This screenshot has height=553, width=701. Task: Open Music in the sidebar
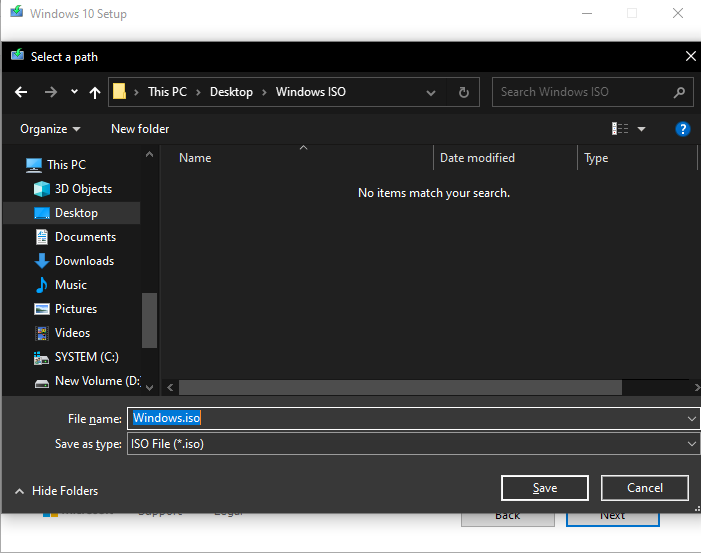click(71, 285)
